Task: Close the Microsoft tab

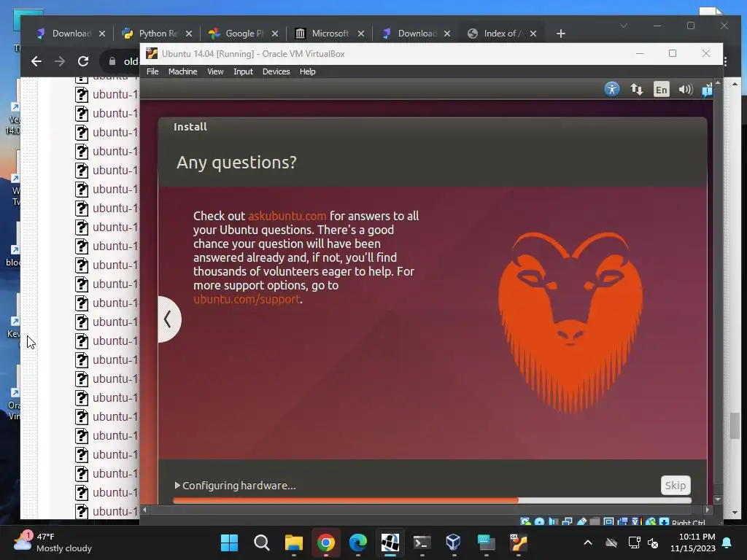Action: click(x=361, y=34)
